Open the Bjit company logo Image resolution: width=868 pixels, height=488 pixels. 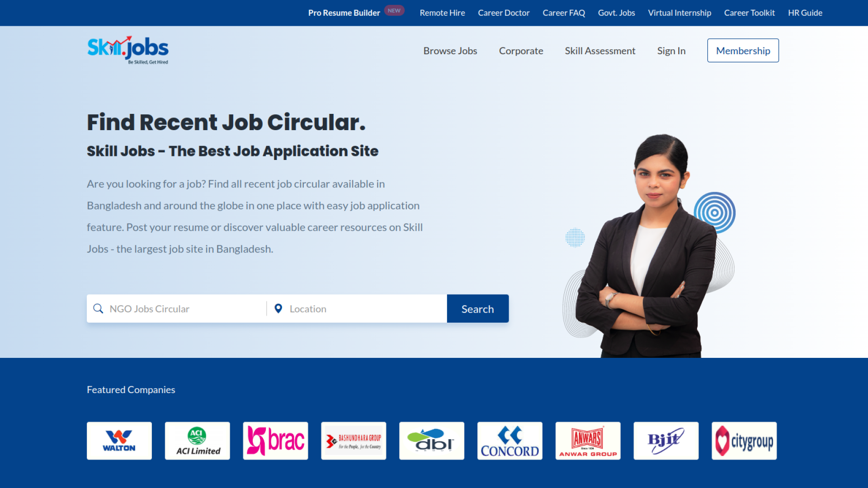click(666, 441)
